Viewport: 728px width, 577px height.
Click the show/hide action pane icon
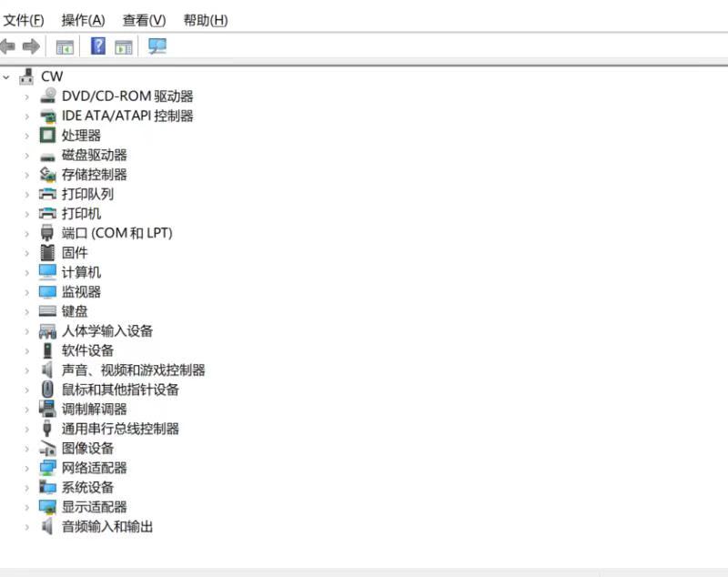(x=124, y=46)
